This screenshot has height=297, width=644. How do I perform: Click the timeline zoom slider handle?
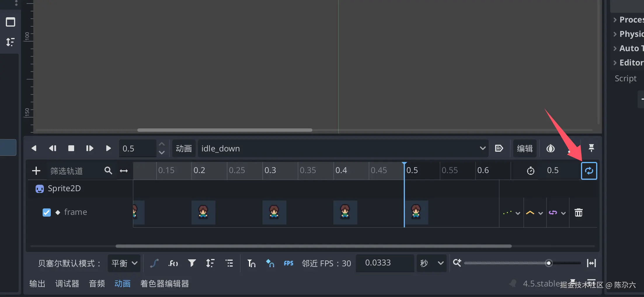click(549, 263)
